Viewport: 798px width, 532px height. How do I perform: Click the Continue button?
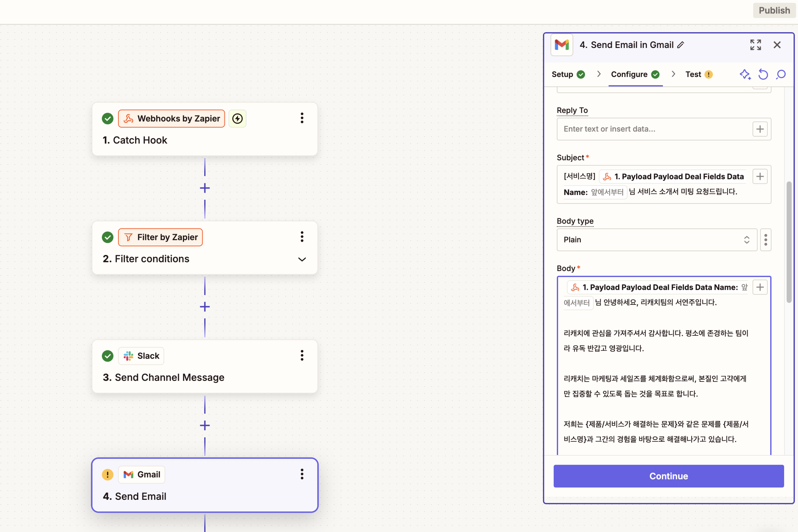[x=668, y=476]
